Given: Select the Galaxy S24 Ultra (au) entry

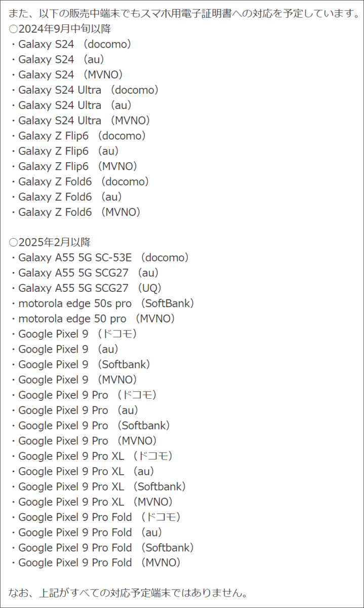Looking at the screenshot, I should tap(71, 105).
